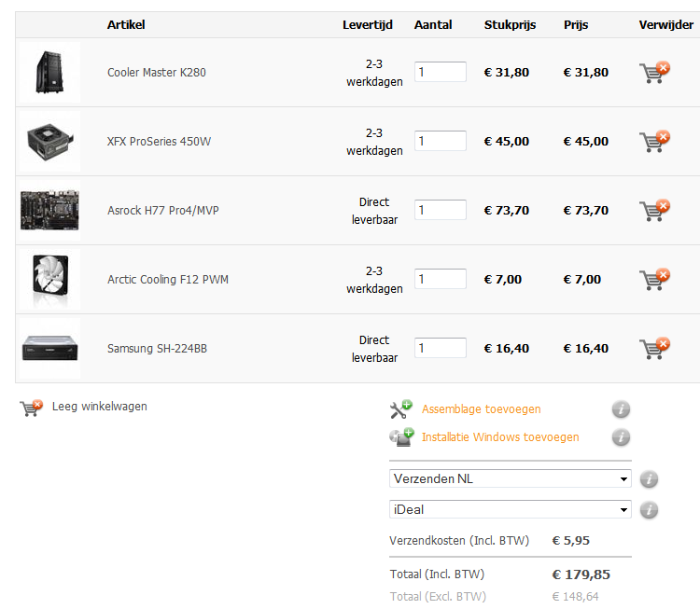Click Cooler Master K280 case thumbnail
The image size is (700, 609).
coord(50,72)
